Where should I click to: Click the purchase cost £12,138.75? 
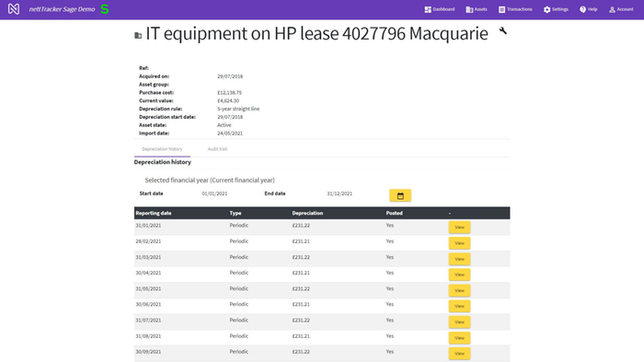[x=229, y=92]
